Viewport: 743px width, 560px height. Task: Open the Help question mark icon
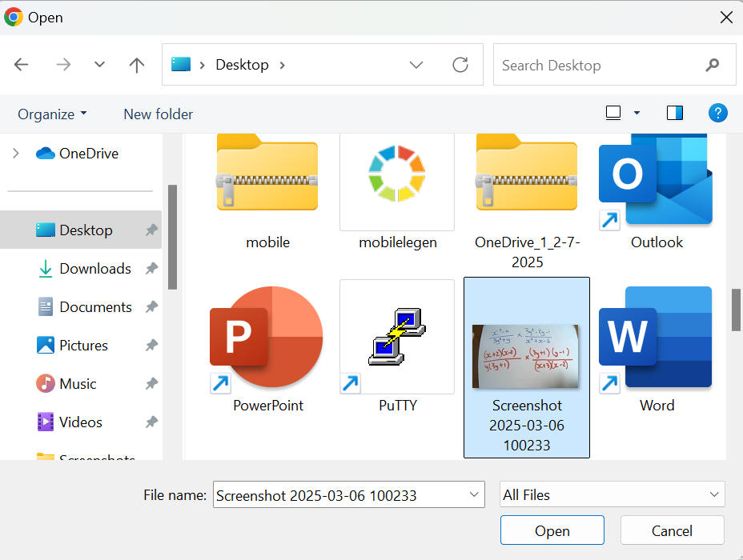point(718,114)
